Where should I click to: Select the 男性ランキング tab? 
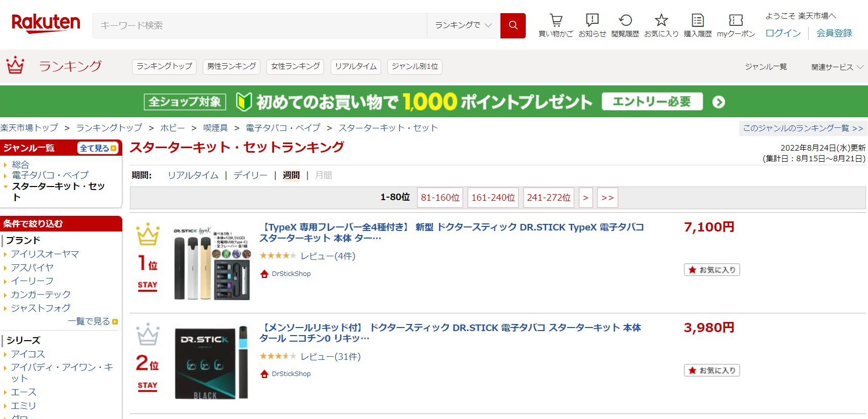[x=232, y=67]
